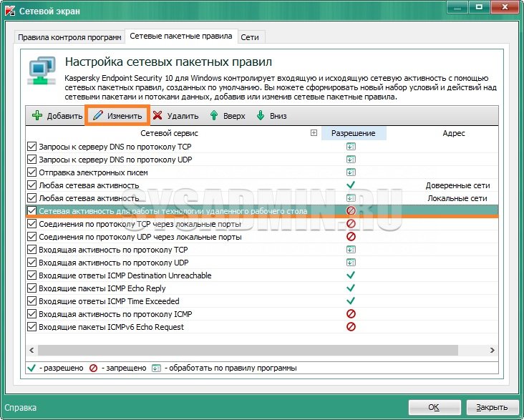Click blocked icon for remote desktop rule
The height and width of the screenshot is (420, 524).
coord(351,211)
